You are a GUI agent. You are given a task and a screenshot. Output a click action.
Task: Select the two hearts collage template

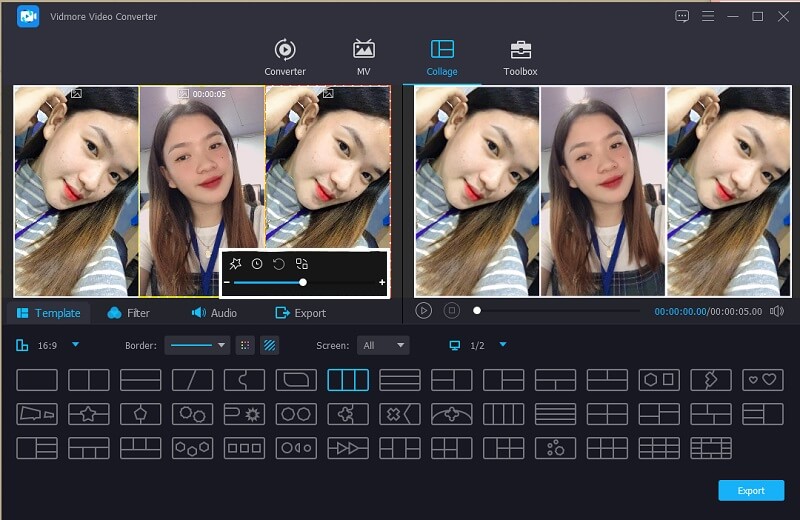coord(762,380)
